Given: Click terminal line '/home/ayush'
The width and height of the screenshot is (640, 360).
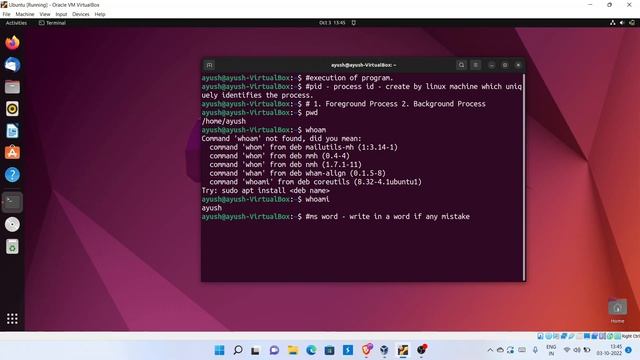Looking at the screenshot, I should pyautogui.click(x=224, y=121).
